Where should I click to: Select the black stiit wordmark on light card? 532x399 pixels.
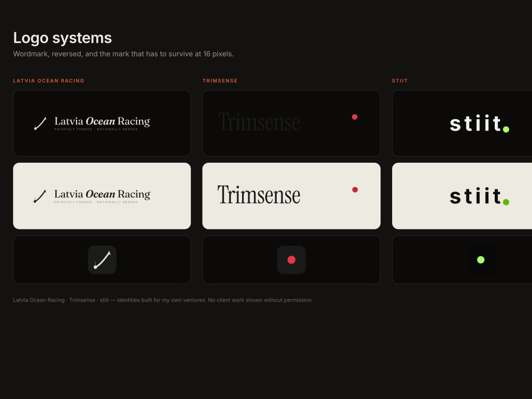(x=476, y=196)
